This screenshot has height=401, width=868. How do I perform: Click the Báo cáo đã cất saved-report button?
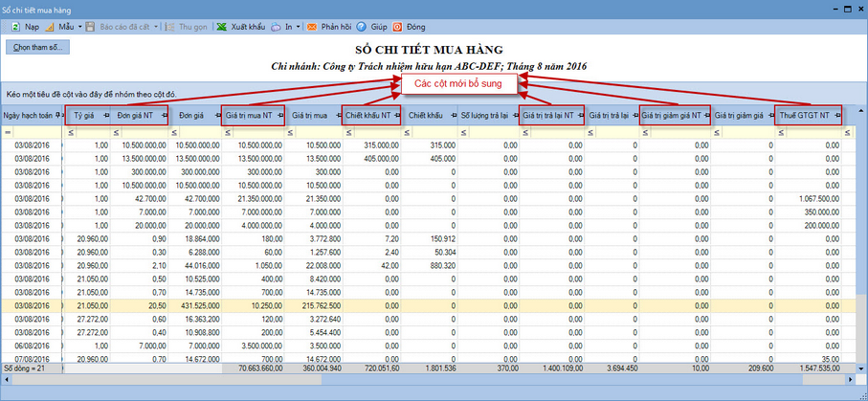(118, 27)
